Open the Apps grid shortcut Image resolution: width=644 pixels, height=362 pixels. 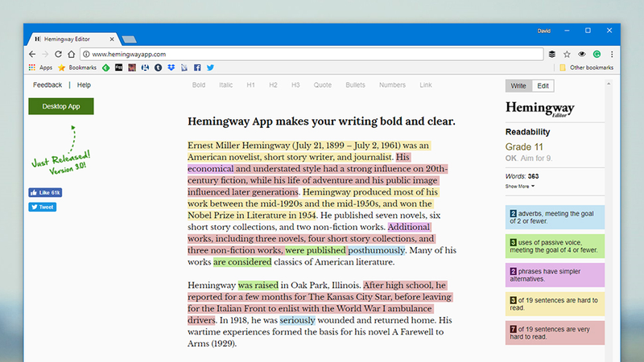(40, 68)
